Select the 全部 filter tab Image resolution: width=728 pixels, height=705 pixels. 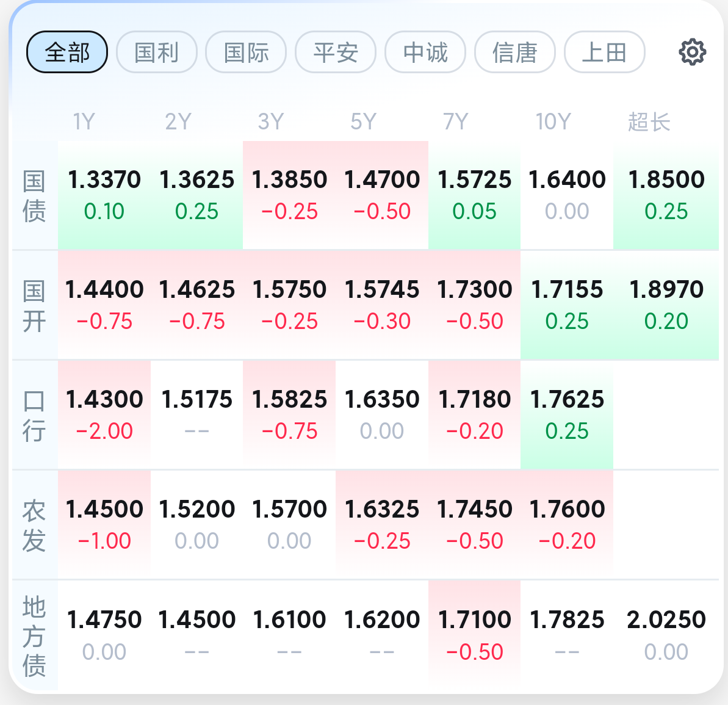click(67, 52)
